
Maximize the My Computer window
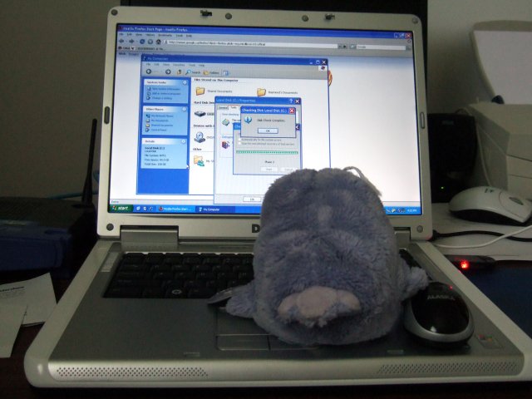pyautogui.click(x=318, y=62)
